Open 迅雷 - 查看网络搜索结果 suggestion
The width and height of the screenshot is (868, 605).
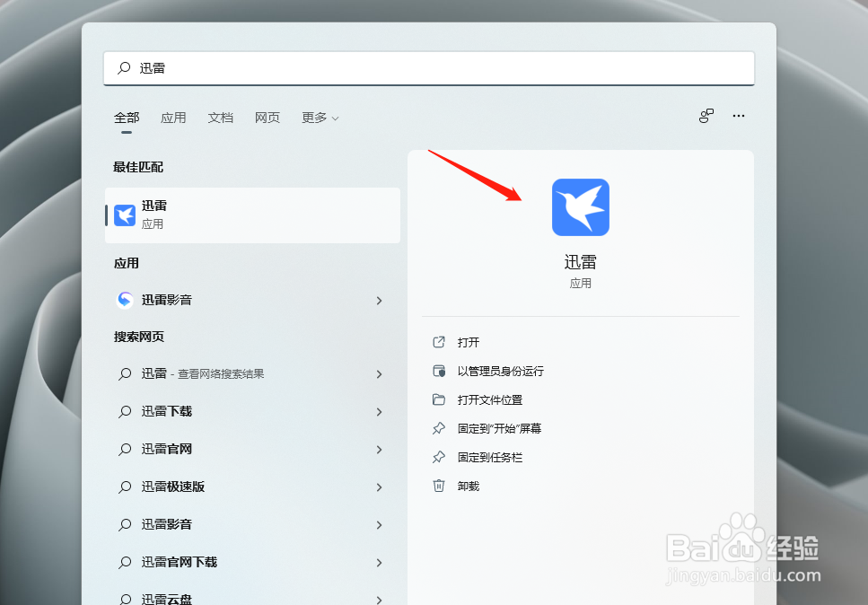[252, 374]
